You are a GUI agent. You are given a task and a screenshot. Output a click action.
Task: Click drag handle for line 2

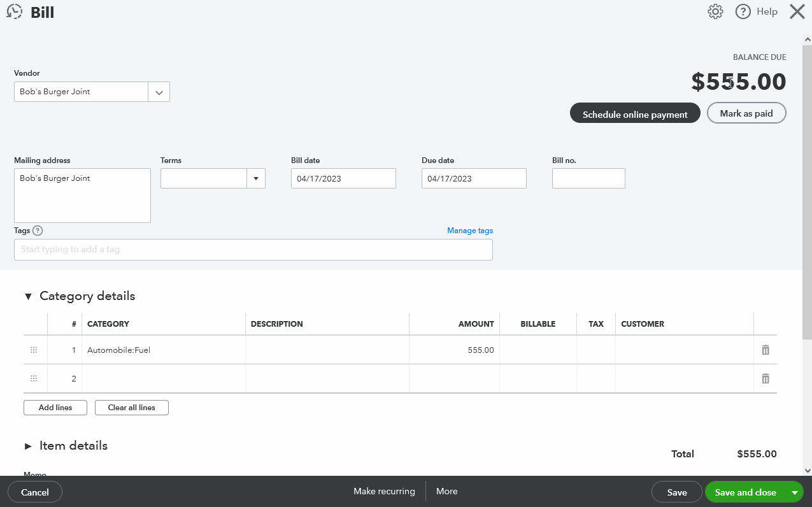[x=34, y=378]
